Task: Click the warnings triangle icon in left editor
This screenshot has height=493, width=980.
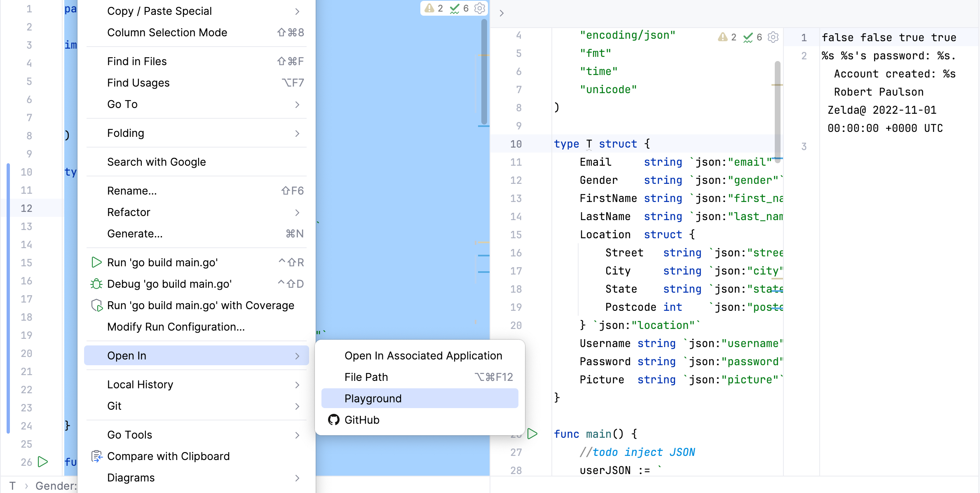Action: [x=429, y=8]
